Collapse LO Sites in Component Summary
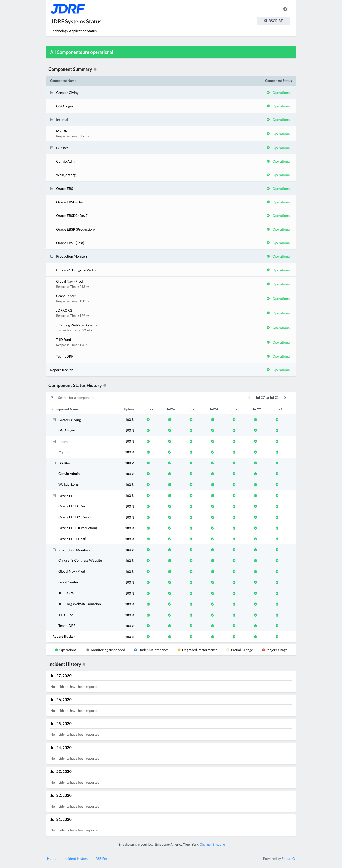 click(52, 148)
